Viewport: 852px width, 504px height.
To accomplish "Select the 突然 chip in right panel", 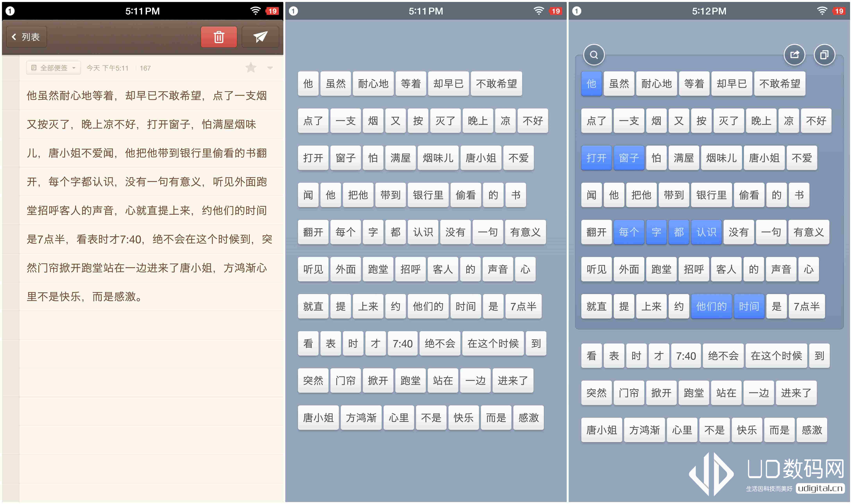I will pos(596,393).
